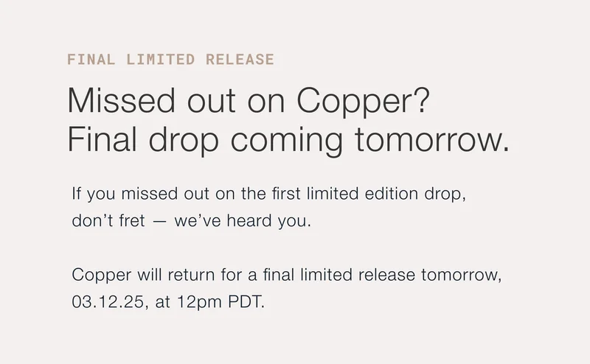
Task: Click the time '12pm PDT.'
Action: coord(220,302)
